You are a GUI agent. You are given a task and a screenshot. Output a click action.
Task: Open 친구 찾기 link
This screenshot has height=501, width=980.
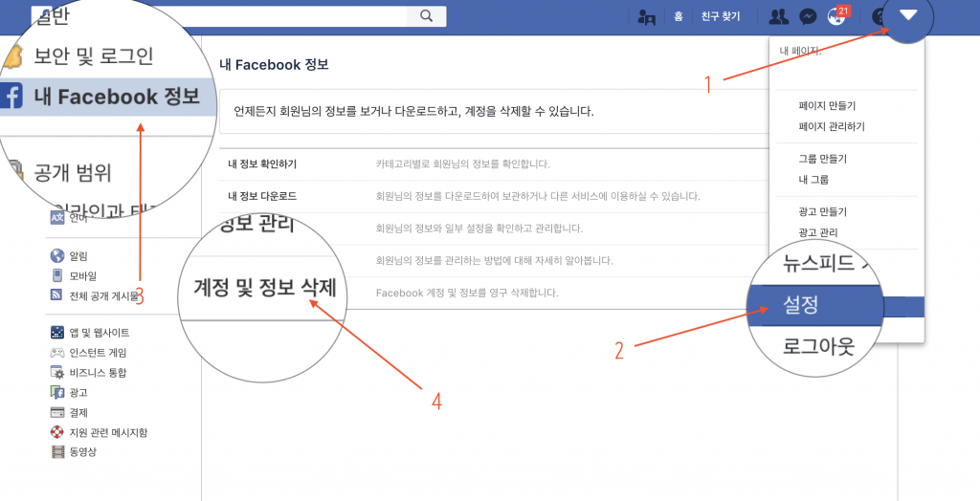coord(720,17)
